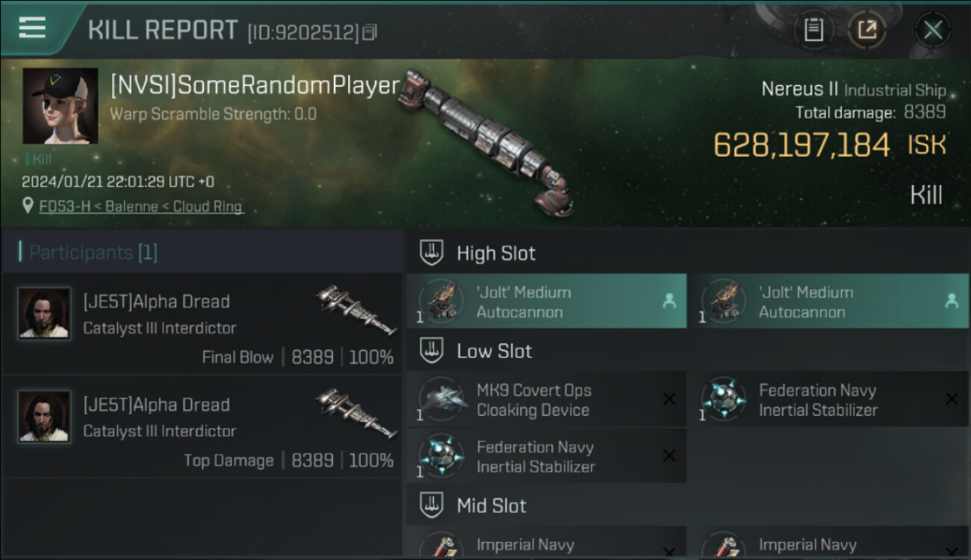Click the X on the right-hand Federation Navy Inertial Stabilizer

[952, 399]
